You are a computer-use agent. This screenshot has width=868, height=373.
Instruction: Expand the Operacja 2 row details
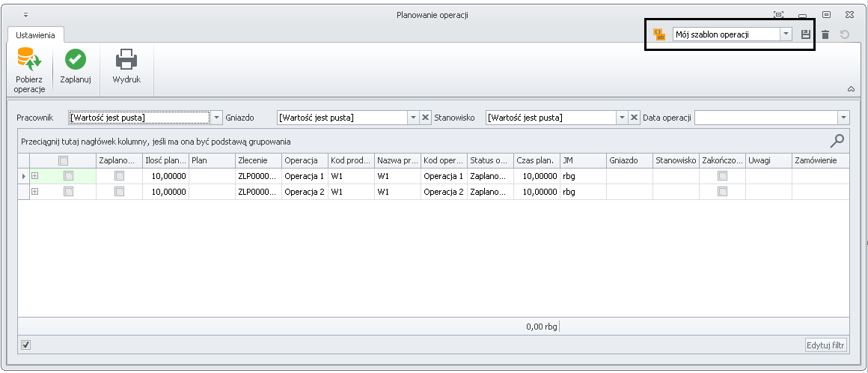(x=34, y=192)
